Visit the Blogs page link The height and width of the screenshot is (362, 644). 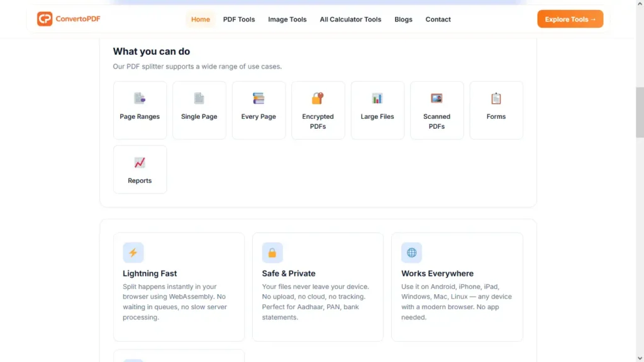tap(403, 19)
